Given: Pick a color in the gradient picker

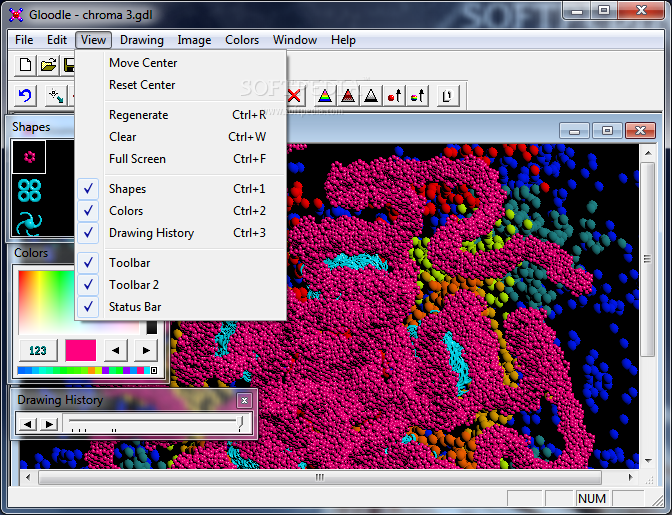Looking at the screenshot, I should [46, 302].
